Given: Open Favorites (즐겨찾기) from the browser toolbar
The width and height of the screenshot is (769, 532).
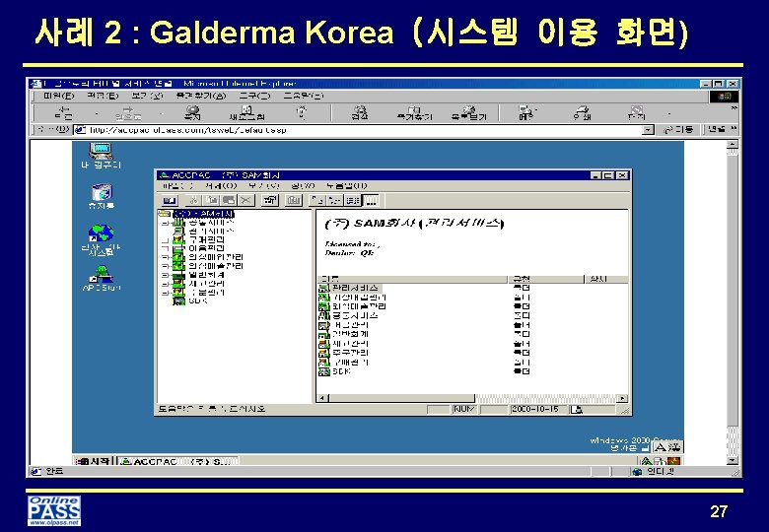Looking at the screenshot, I should pyautogui.click(x=415, y=113).
